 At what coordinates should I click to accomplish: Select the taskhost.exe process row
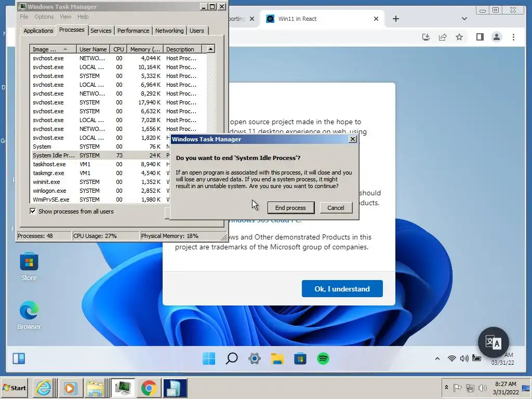click(x=100, y=164)
